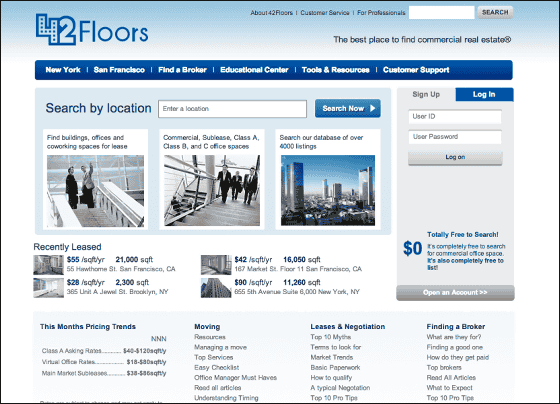This screenshot has height=404, width=560.
Task: Open the three businessmen staircase photo
Action: [x=212, y=190]
